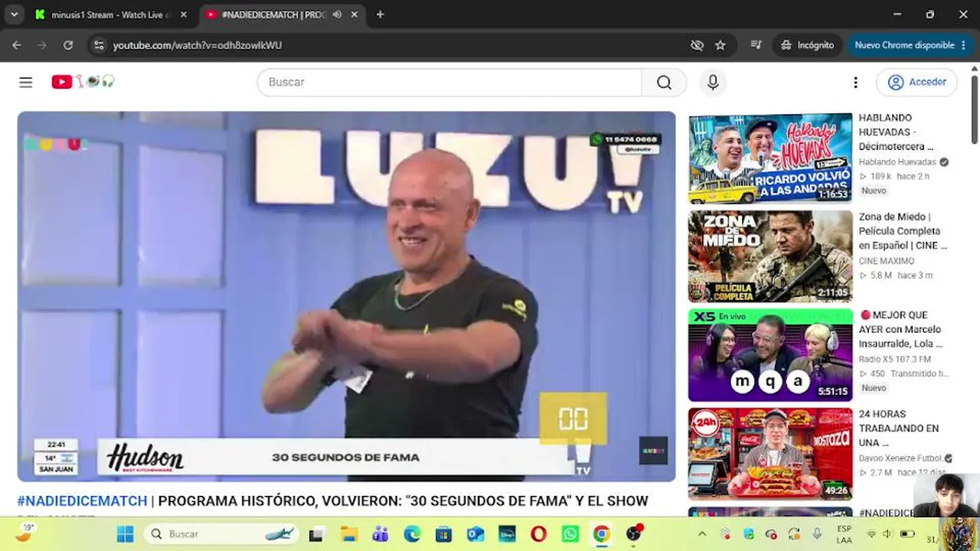Viewport: 980px width, 551px height.
Task: Open the YouTube guide hamburger menu
Action: [26, 82]
